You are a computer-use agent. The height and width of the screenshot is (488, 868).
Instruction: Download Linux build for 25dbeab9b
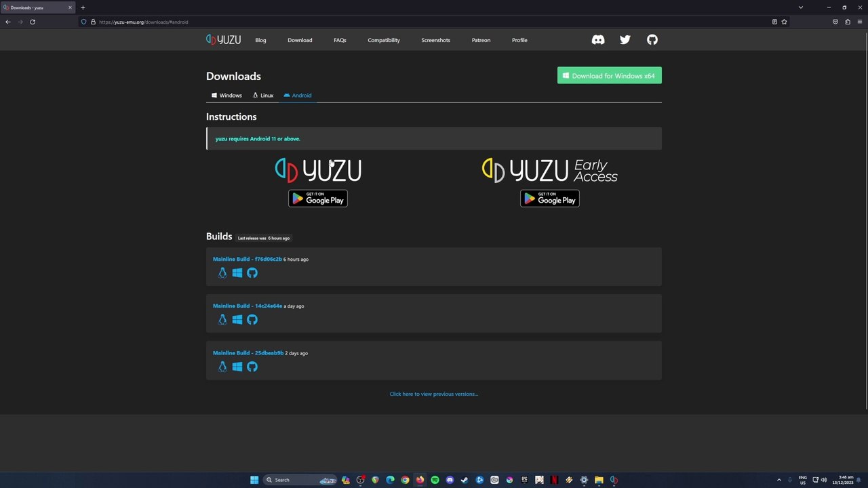click(x=222, y=367)
